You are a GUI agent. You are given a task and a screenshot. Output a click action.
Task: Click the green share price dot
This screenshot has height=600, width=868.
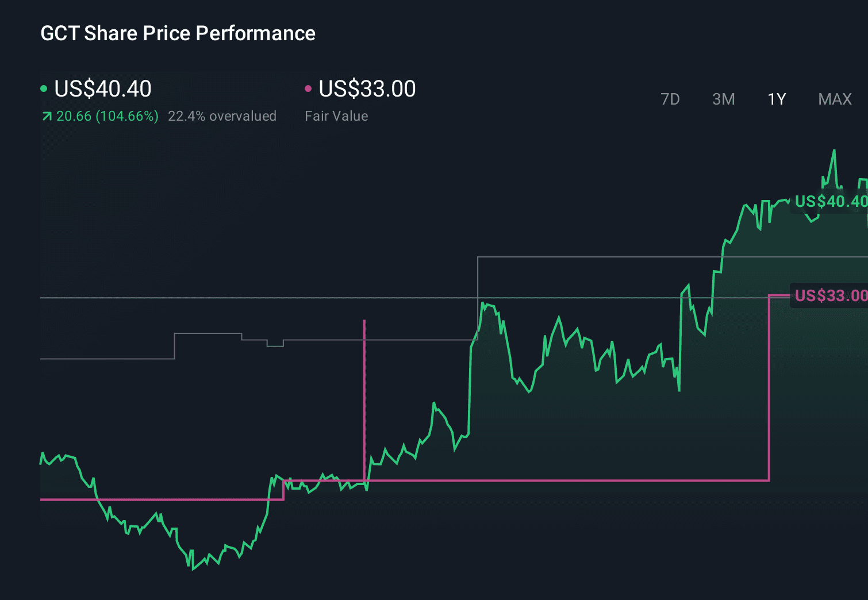point(44,89)
